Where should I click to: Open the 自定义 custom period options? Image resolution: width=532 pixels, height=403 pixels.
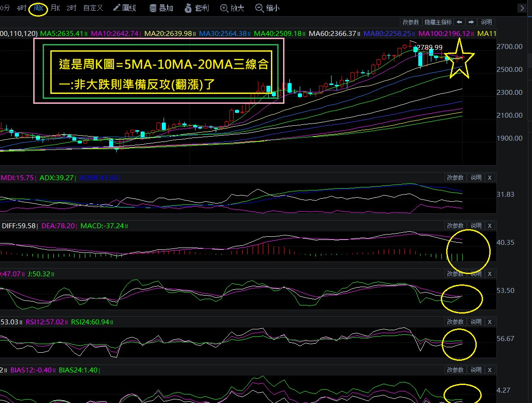(x=93, y=8)
